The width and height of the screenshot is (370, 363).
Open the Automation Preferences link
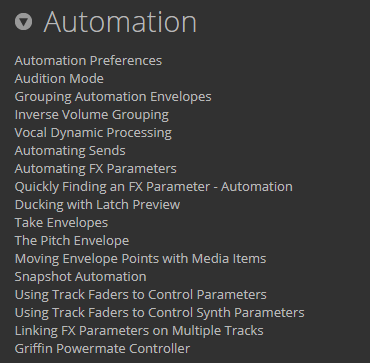(88, 61)
